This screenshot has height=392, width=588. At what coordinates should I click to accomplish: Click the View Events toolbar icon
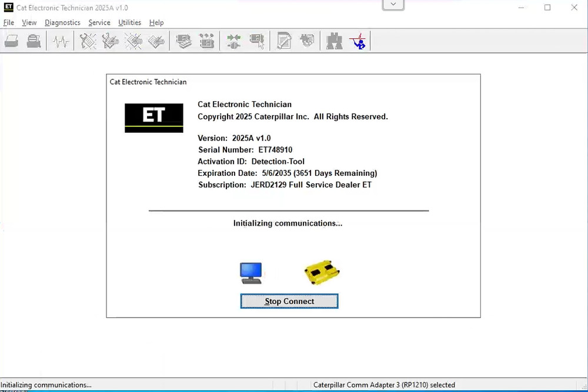pos(133,41)
